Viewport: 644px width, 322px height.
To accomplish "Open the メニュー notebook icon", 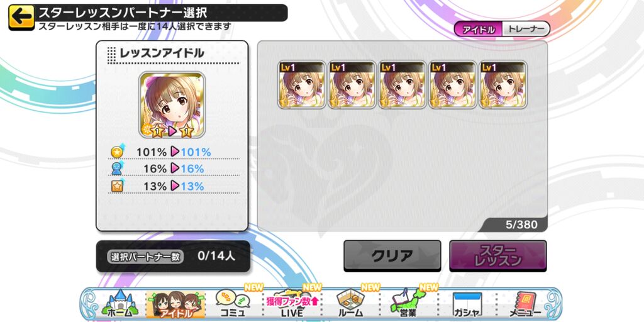I will click(x=525, y=304).
